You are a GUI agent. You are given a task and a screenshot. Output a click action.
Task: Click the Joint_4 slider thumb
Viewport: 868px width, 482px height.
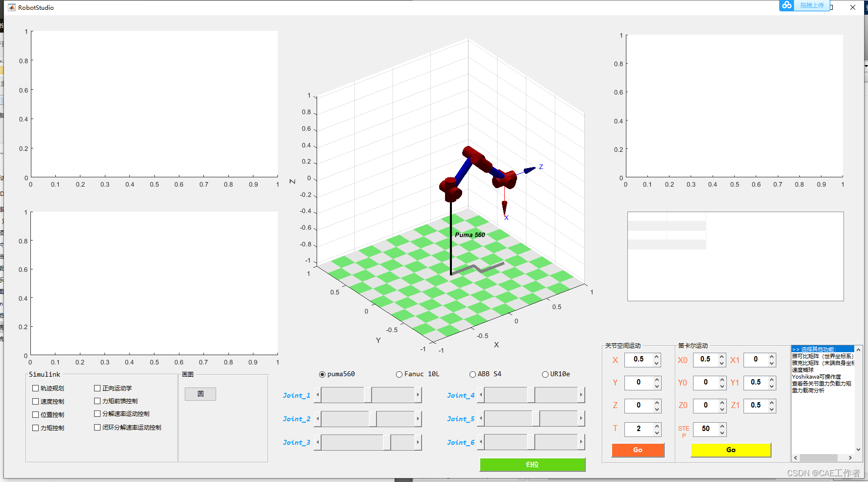click(x=531, y=395)
